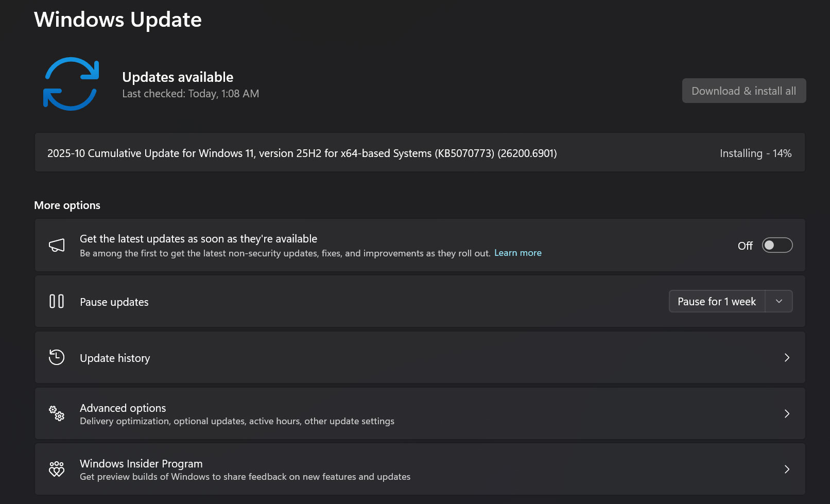Follow the Learn more link
Image resolution: width=830 pixels, height=504 pixels.
(517, 253)
